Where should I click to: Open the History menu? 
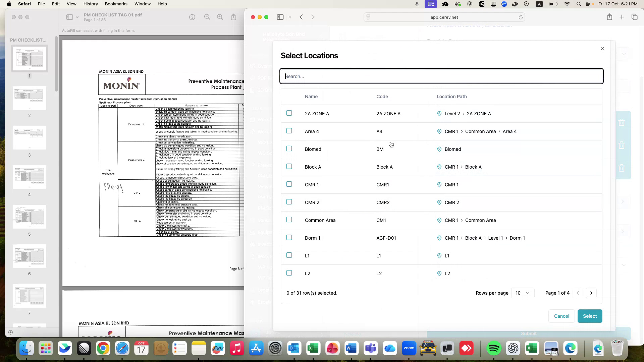coord(90,4)
